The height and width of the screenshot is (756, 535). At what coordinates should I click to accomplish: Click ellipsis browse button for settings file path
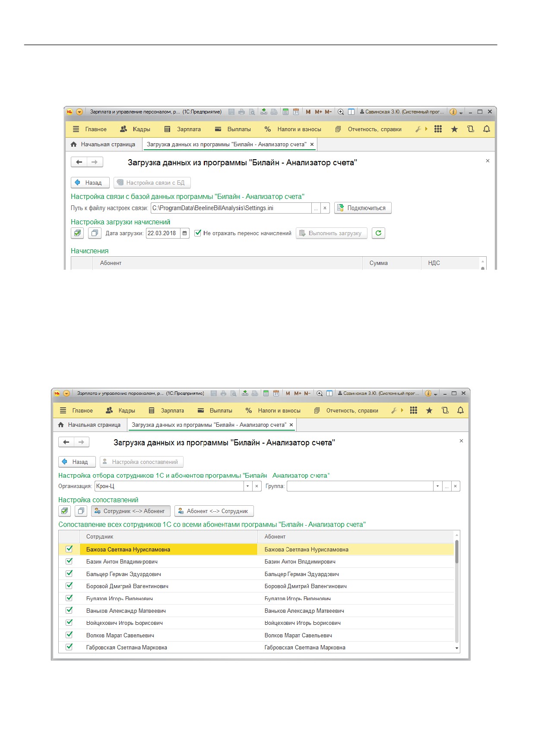[x=316, y=208]
